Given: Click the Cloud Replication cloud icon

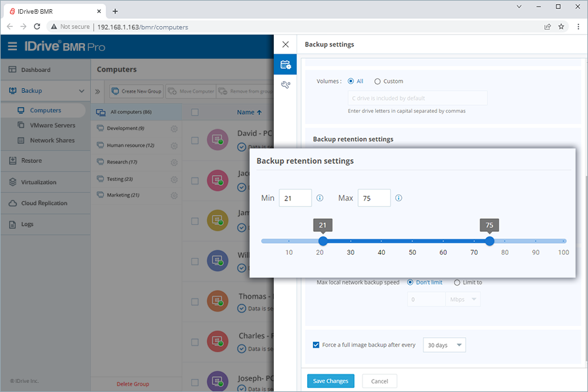Looking at the screenshot, I should (x=12, y=203).
